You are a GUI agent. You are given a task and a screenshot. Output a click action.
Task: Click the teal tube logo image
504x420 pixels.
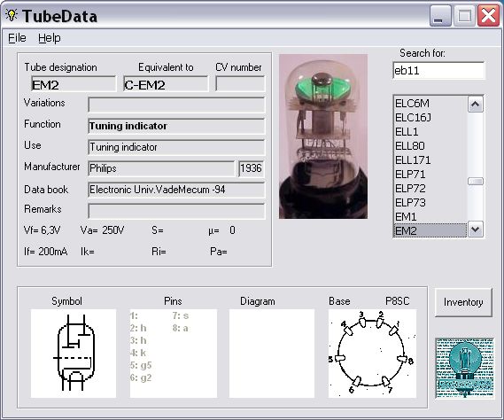point(464,368)
